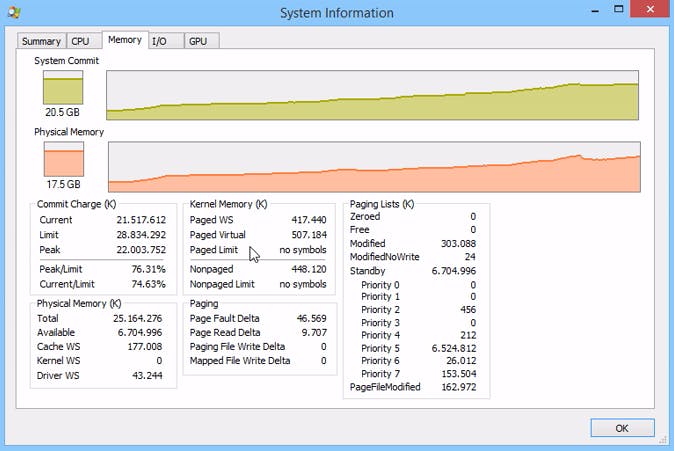Click the Free label in Paging Lists
The height and width of the screenshot is (451, 674).
[360, 230]
